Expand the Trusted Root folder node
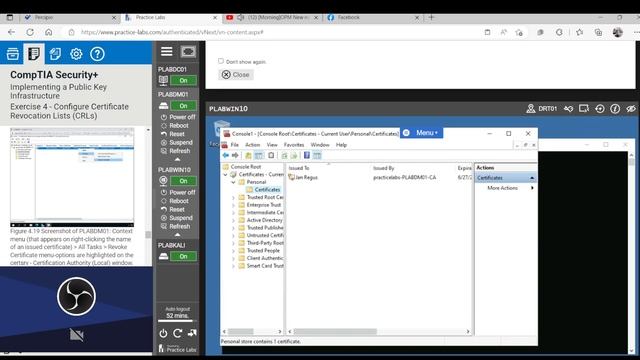Image resolution: width=640 pixels, height=360 pixels. pyautogui.click(x=233, y=198)
